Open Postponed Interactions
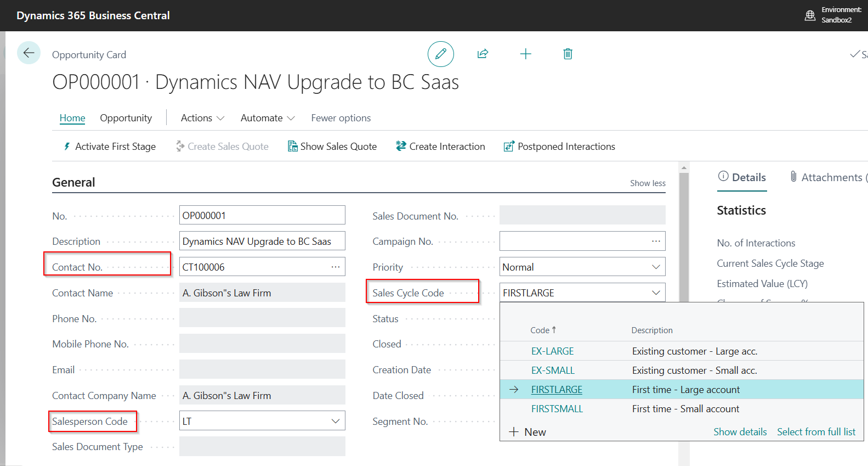Image resolution: width=868 pixels, height=466 pixels. 559,147
